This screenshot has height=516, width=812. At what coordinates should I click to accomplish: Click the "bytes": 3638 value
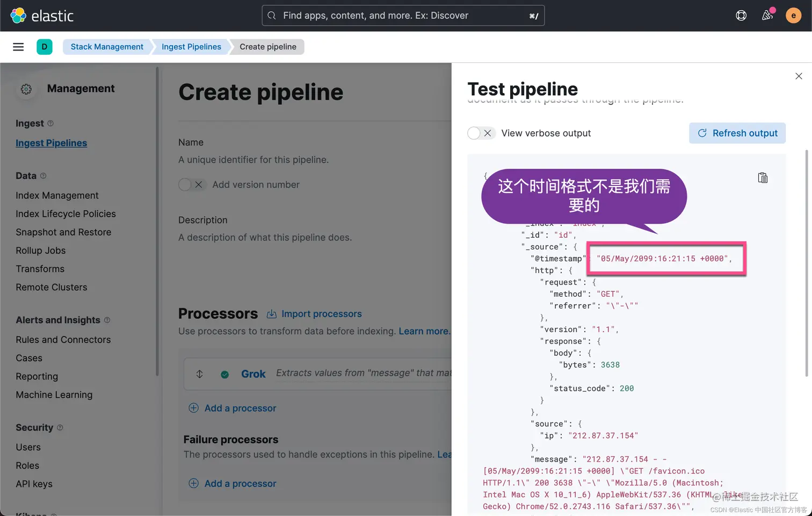(610, 364)
